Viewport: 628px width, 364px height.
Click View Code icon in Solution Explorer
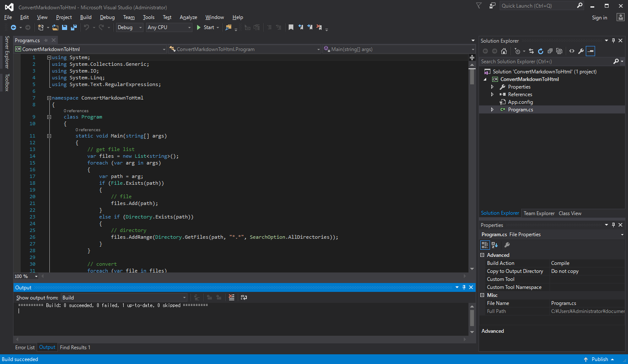point(572,51)
